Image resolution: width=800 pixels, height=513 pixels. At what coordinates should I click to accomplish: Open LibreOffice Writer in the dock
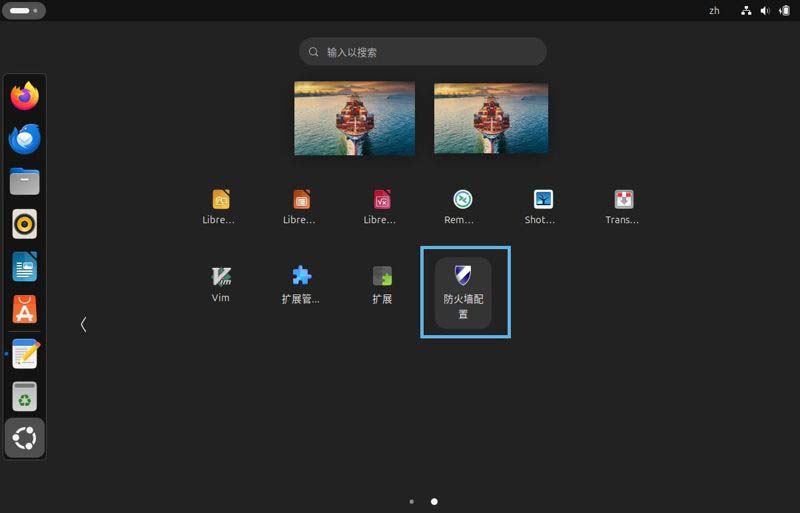pos(25,267)
